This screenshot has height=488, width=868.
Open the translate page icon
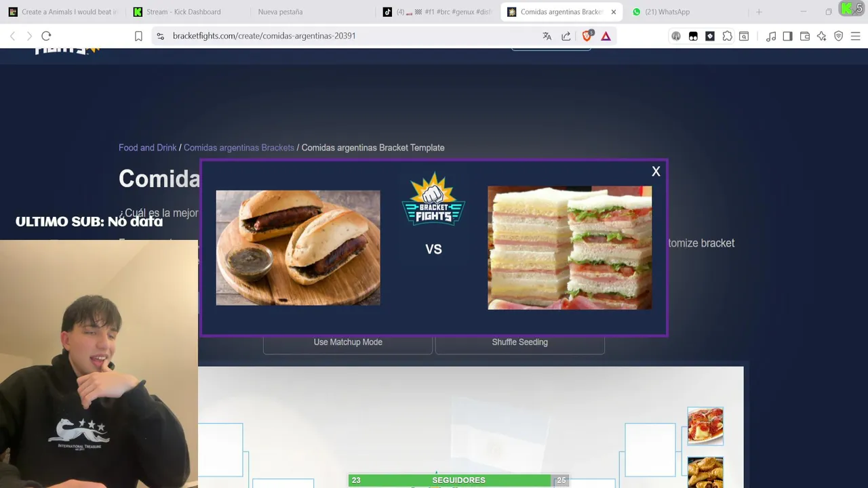[547, 36]
